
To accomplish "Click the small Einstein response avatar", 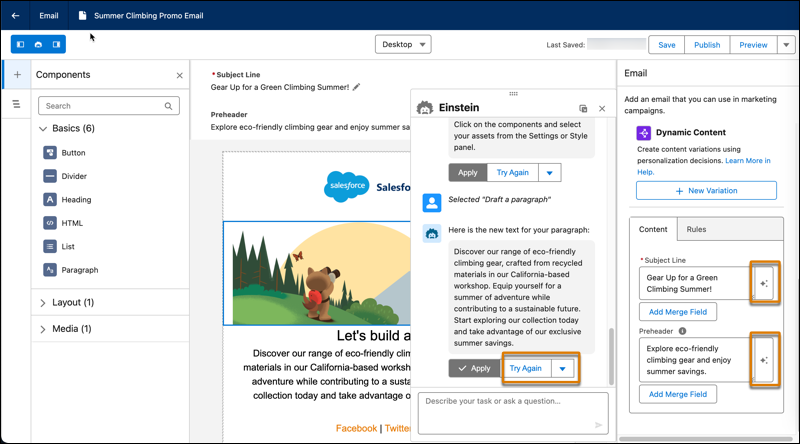I will [432, 234].
